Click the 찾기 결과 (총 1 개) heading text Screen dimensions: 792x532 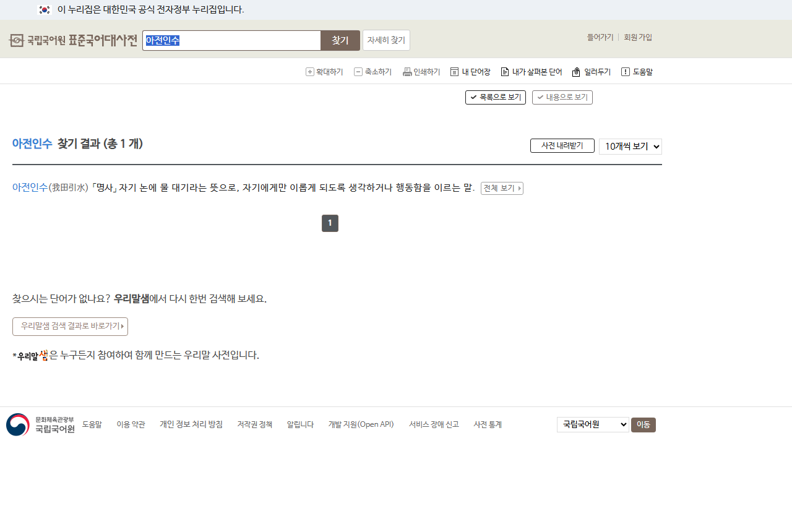point(100,144)
